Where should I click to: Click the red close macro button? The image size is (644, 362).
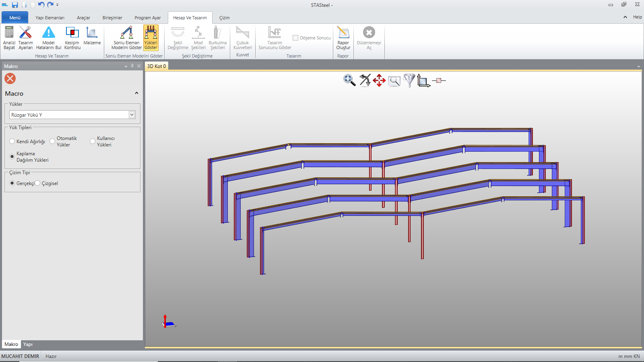(x=10, y=78)
